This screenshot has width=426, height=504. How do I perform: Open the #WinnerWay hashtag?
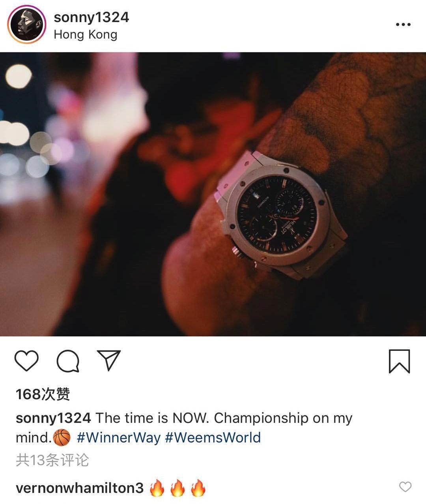coord(118,438)
